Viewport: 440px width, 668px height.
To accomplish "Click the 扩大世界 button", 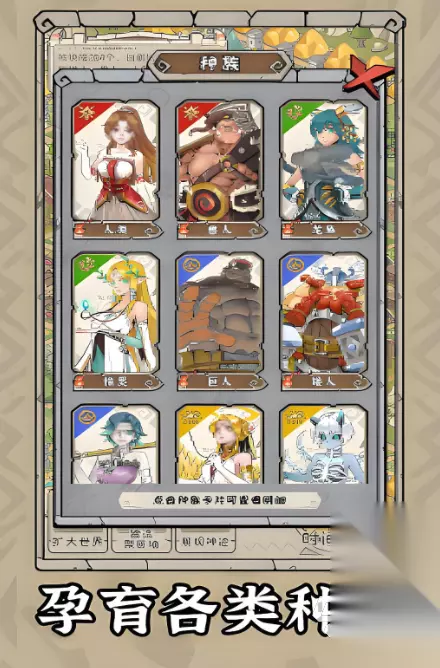I will point(77,541).
